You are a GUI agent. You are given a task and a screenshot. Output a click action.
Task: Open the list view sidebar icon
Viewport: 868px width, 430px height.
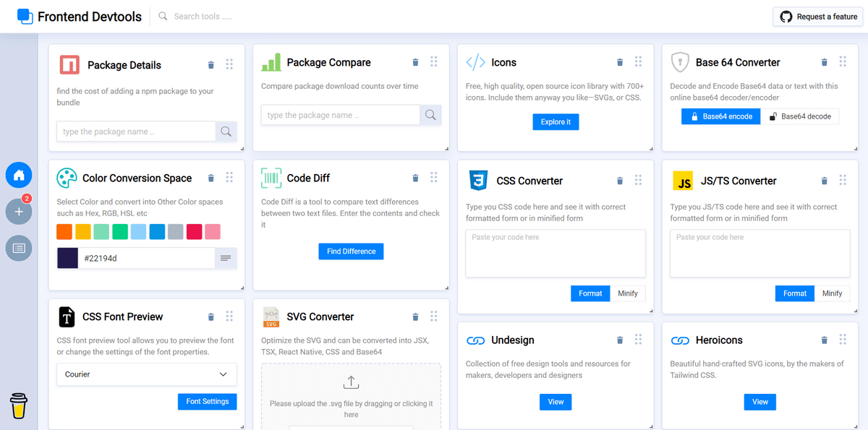tap(19, 249)
